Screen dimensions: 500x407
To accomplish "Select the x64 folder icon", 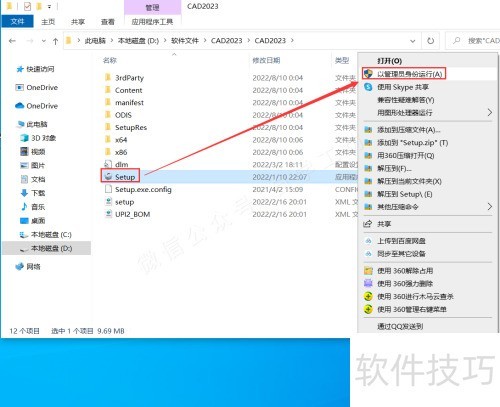I will pos(108,140).
